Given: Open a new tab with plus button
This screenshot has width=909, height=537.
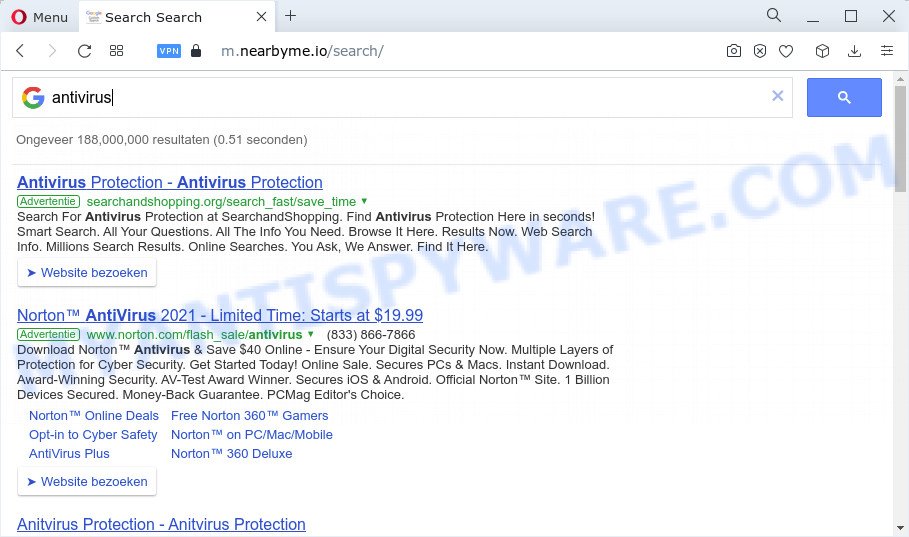Looking at the screenshot, I should [290, 16].
